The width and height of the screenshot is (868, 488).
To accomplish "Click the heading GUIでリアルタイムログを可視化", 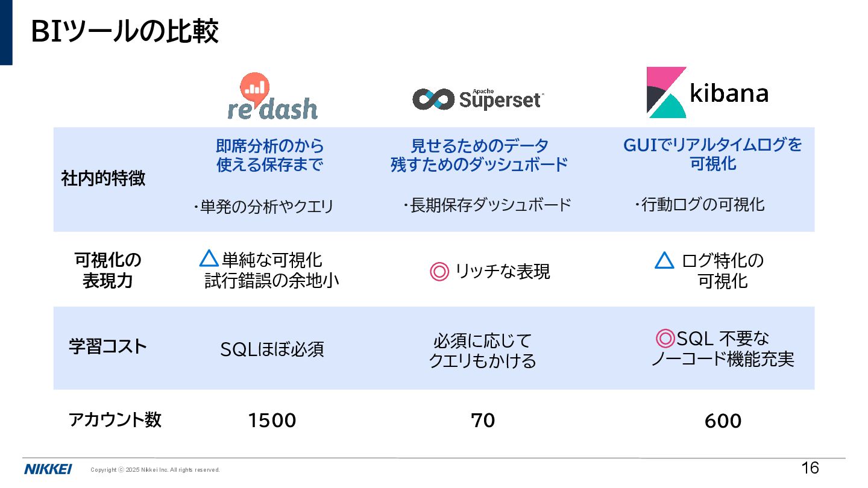I will (713, 154).
